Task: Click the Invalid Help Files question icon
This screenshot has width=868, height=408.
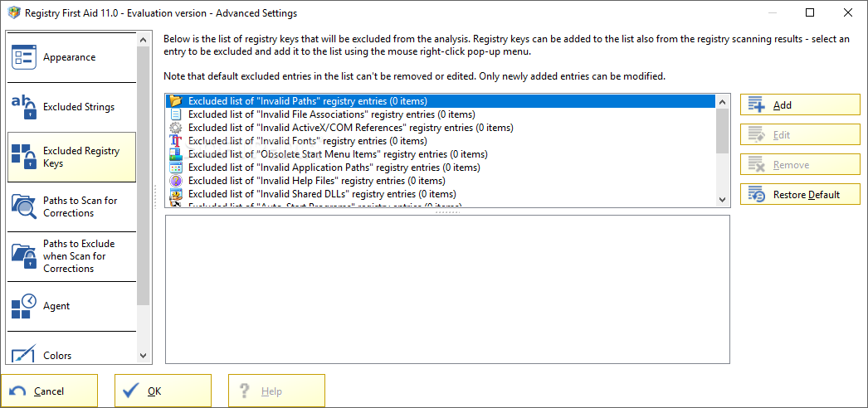Action: click(175, 181)
